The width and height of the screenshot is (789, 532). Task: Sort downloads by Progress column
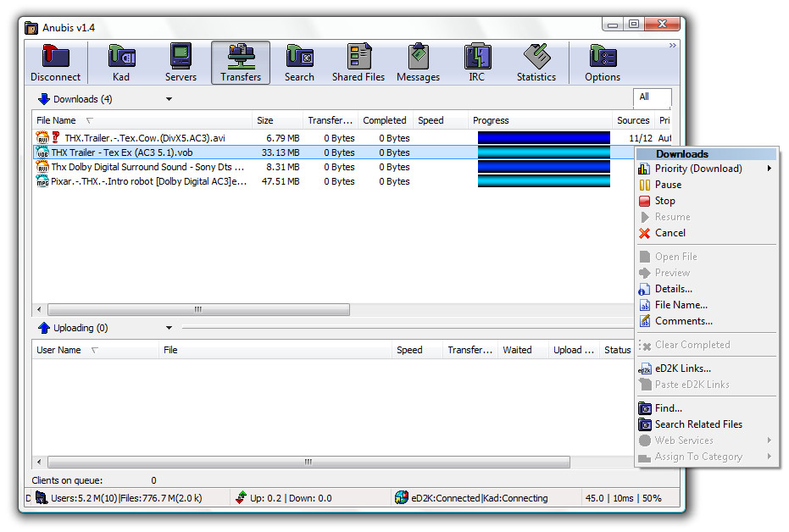540,120
